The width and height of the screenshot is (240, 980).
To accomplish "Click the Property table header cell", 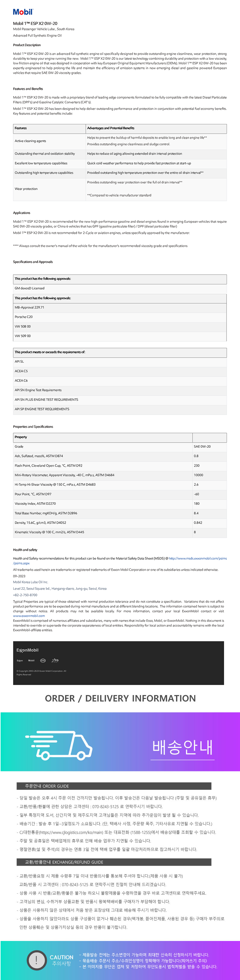I will click(x=21, y=437).
